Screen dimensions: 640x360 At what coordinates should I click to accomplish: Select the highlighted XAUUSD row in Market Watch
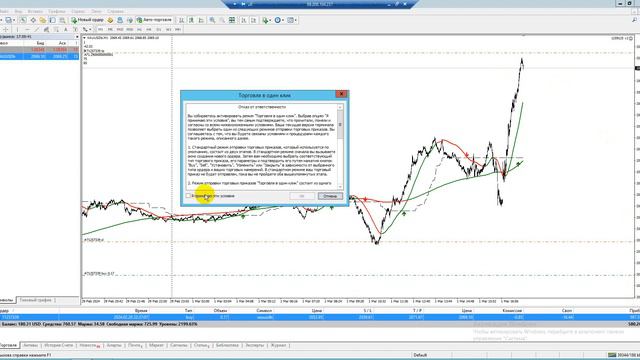(x=39, y=56)
